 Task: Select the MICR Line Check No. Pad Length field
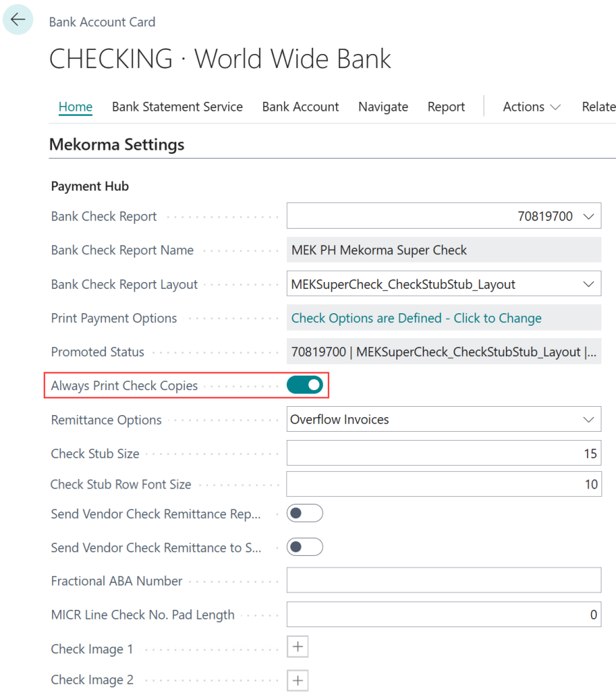click(x=443, y=614)
